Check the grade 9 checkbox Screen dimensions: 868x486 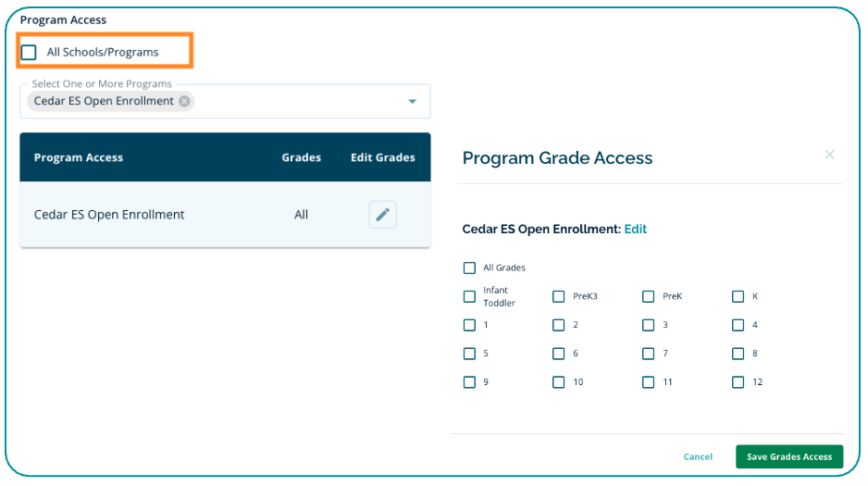[x=469, y=382]
